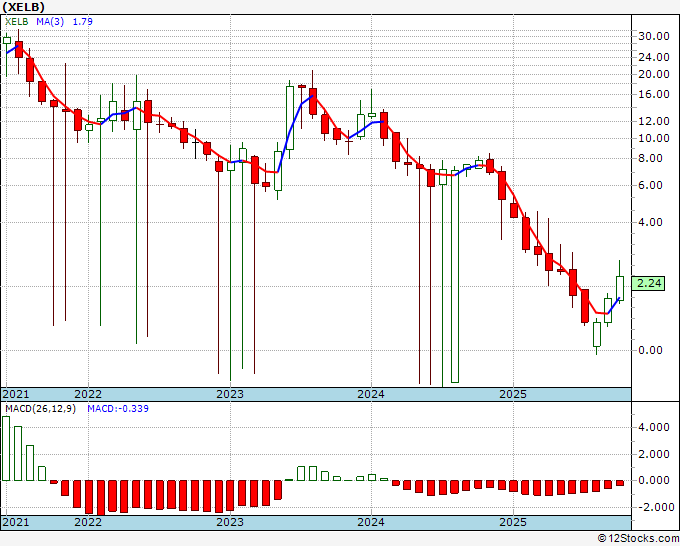
Task: Select 2025 on the price chart time axis
Action: tap(513, 394)
